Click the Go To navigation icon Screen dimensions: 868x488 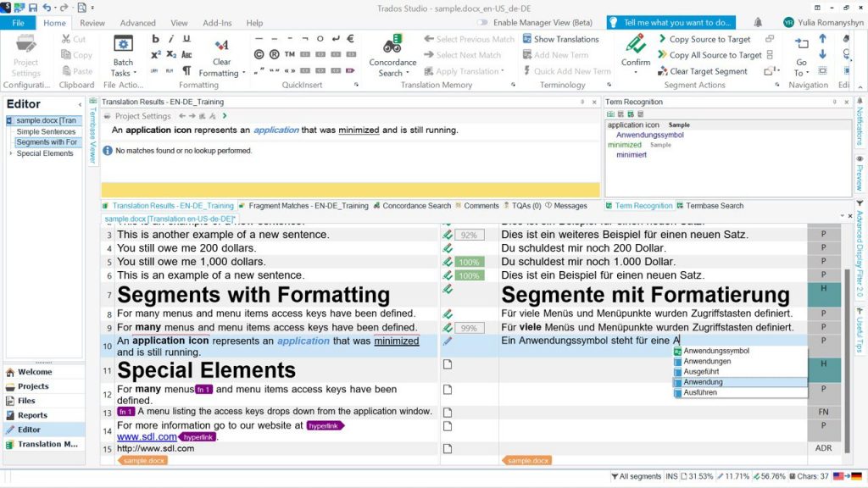pos(801,43)
